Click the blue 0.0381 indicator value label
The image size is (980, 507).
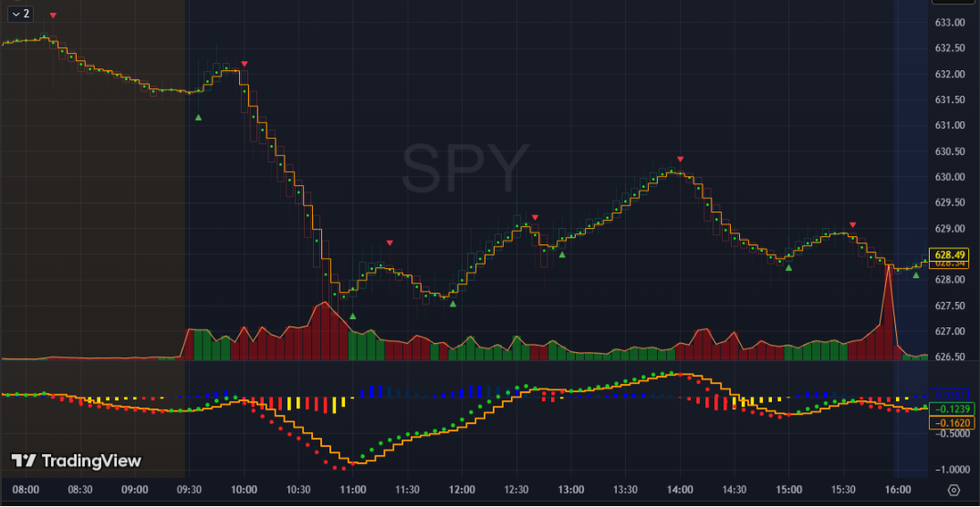[951, 396]
